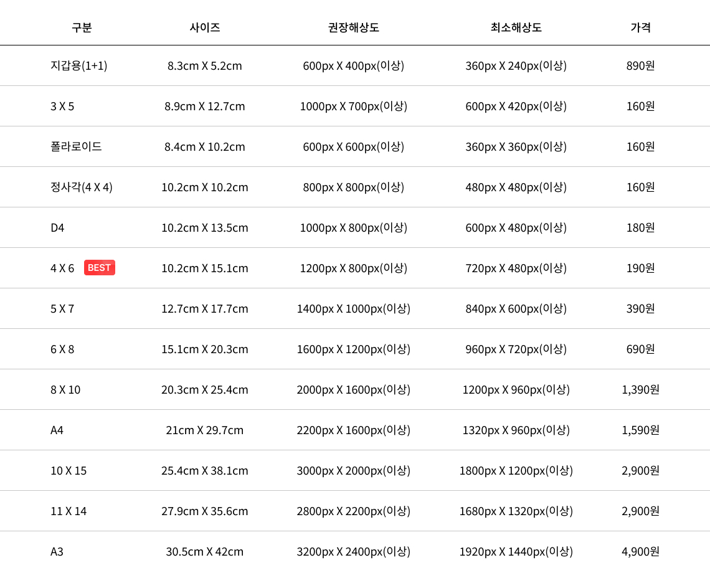Select the 권장해상도 column header
The image size is (710, 588).
(354, 27)
